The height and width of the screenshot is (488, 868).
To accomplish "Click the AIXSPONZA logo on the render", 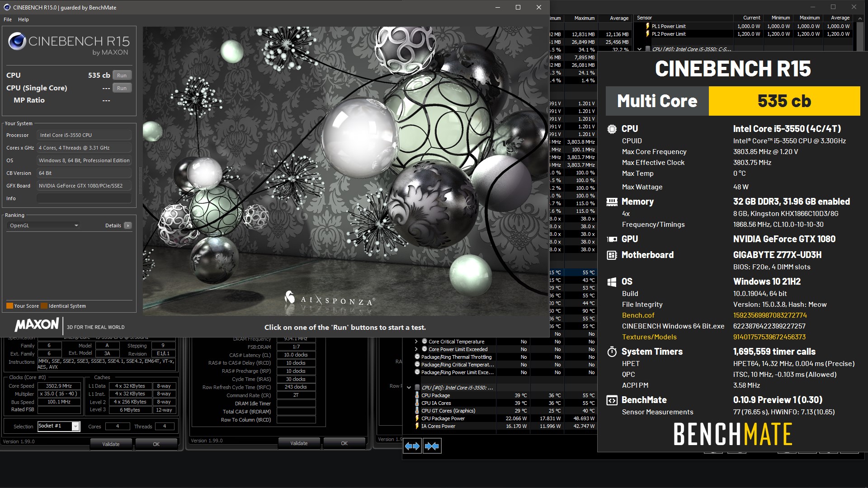I will (330, 299).
